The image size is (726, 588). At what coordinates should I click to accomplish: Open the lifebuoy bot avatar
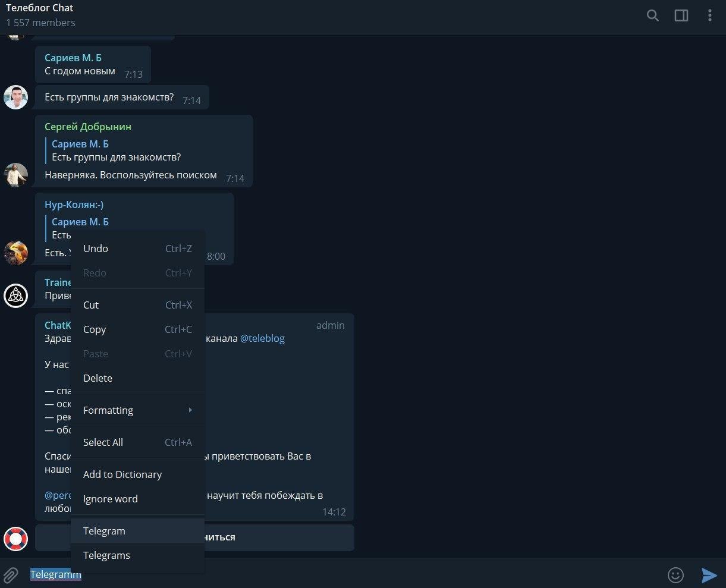[x=15, y=539]
